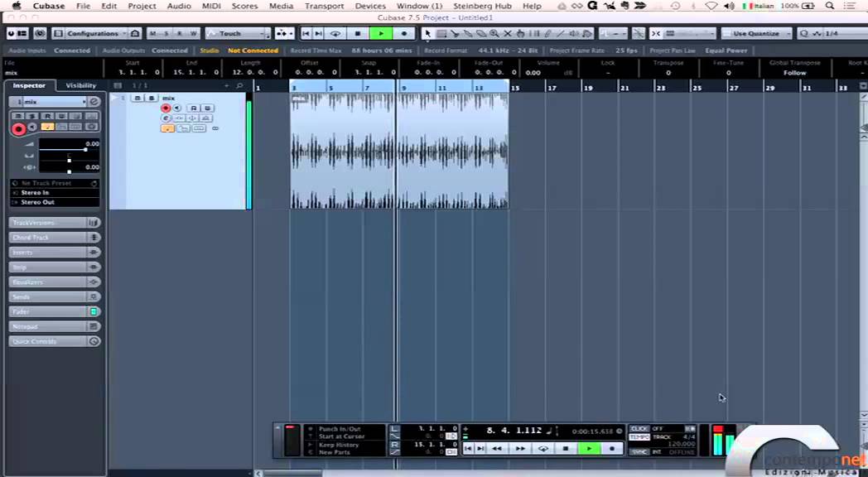
Task: Expand the Fader inspector section
Action: point(55,311)
